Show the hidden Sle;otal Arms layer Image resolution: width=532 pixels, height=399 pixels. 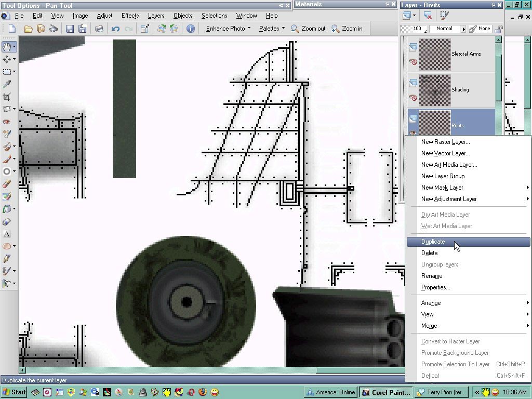coord(413,62)
